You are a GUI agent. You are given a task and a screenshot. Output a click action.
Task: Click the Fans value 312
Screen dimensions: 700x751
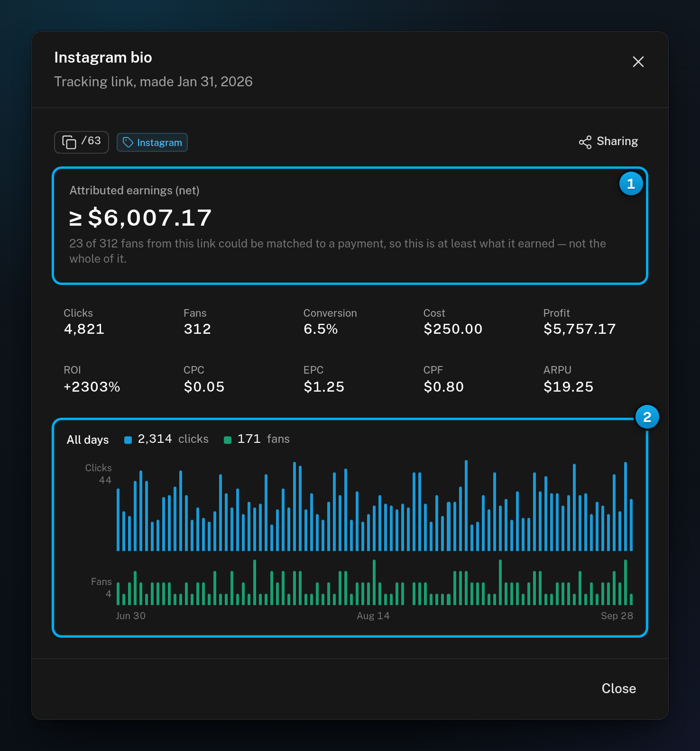pyautogui.click(x=197, y=329)
